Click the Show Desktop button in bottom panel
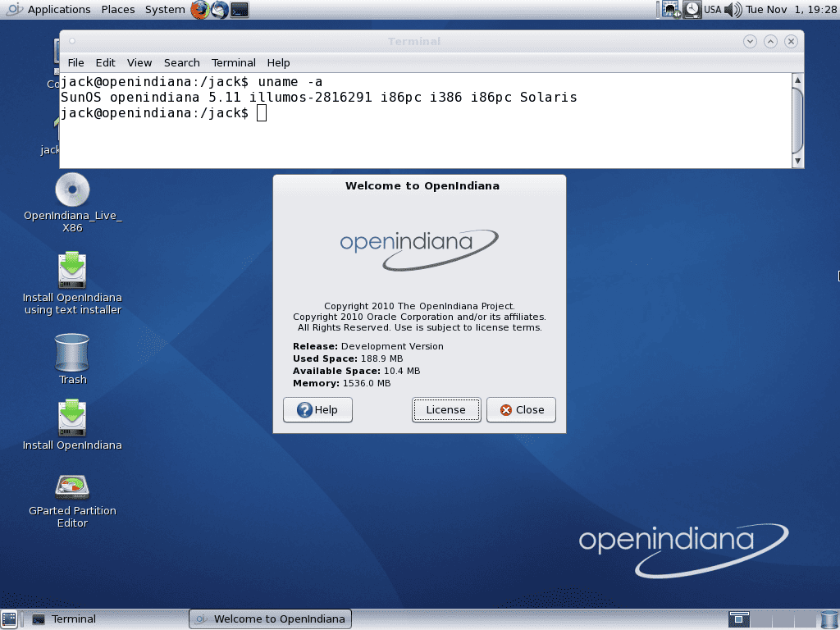 point(9,619)
